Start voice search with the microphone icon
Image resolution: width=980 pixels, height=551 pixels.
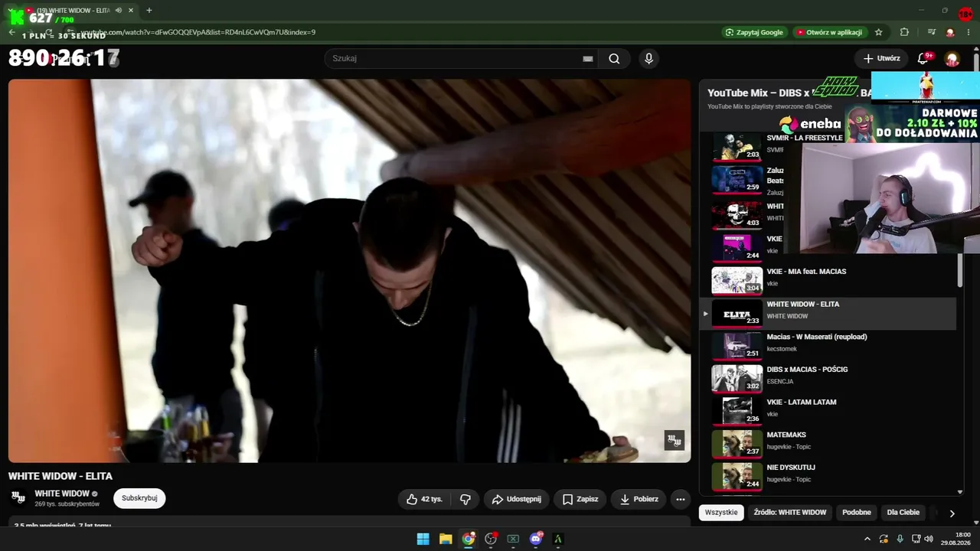pos(648,59)
